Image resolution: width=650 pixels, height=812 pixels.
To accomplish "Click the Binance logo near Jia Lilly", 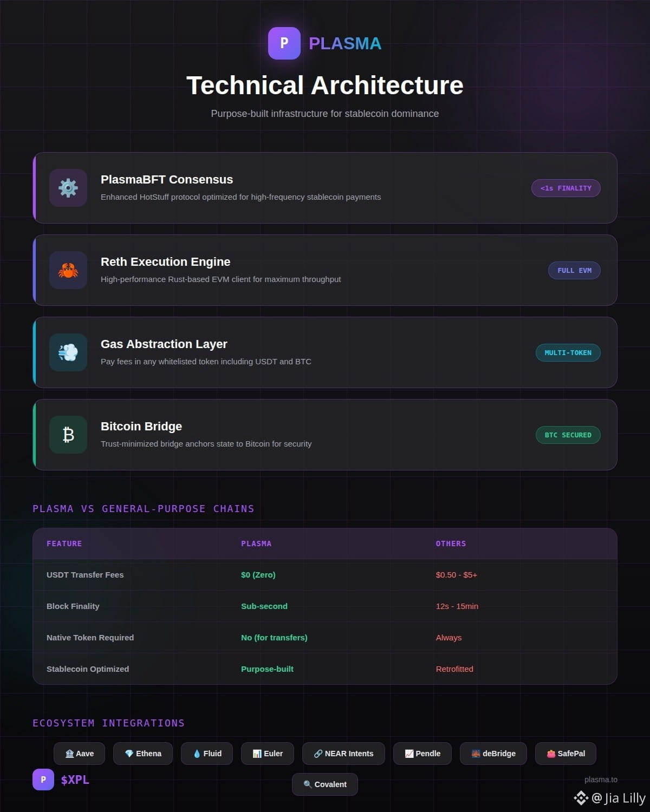I will coord(581,798).
